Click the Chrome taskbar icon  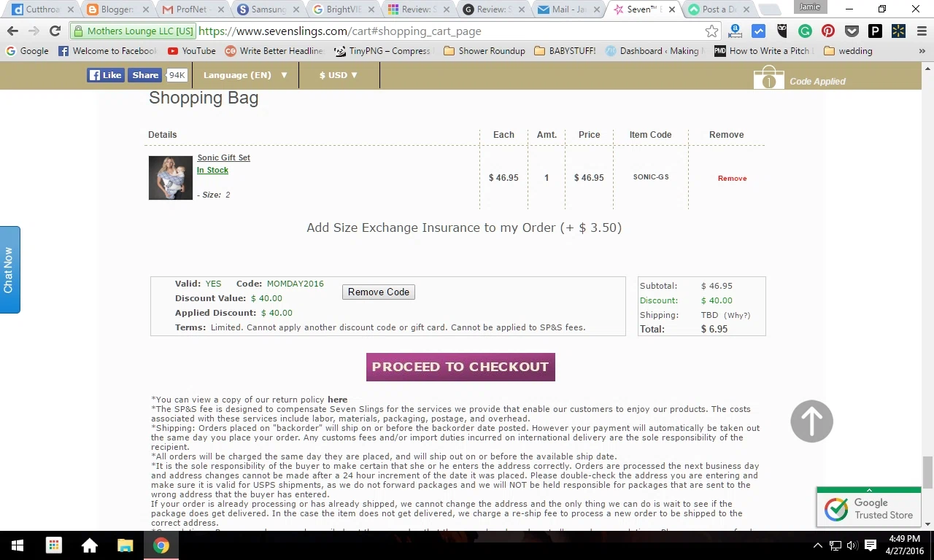[x=161, y=545]
